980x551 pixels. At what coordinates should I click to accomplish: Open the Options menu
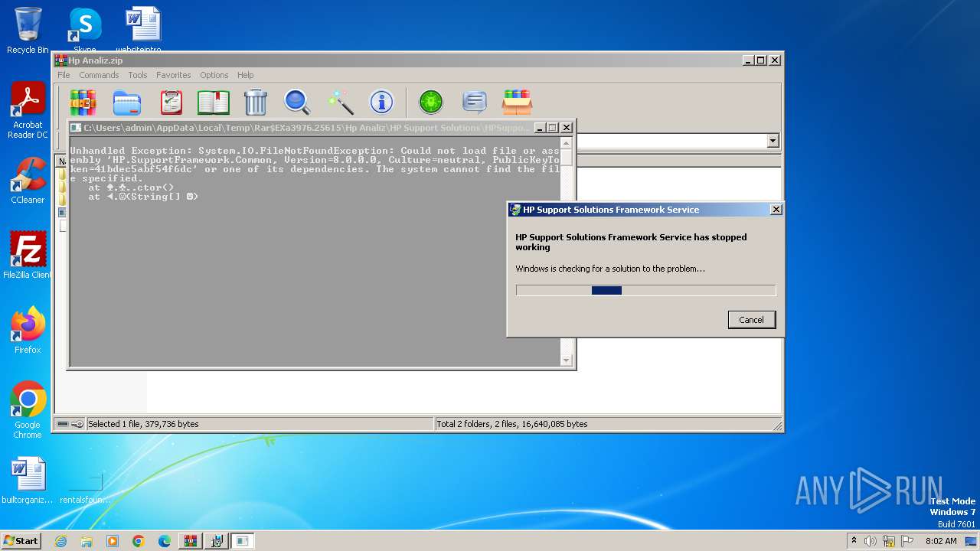(214, 75)
